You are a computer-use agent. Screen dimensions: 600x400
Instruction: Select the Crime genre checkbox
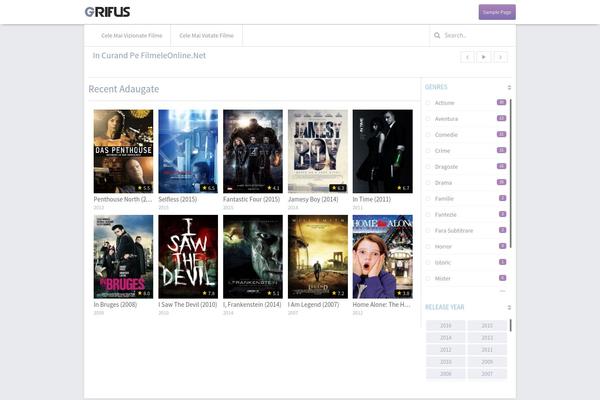pyautogui.click(x=428, y=151)
